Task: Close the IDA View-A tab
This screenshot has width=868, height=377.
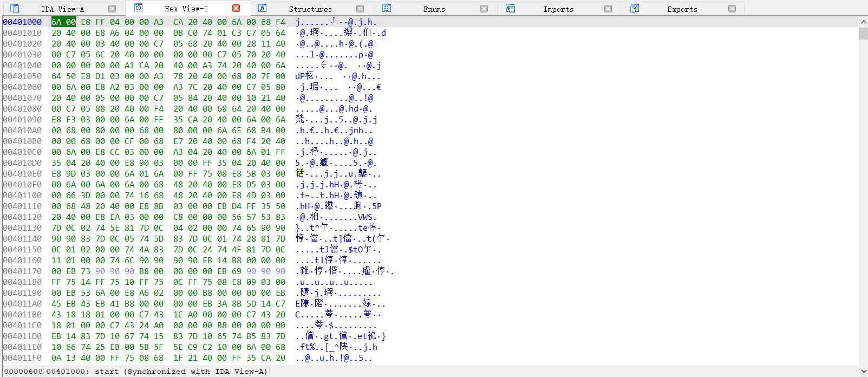Action: click(112, 9)
